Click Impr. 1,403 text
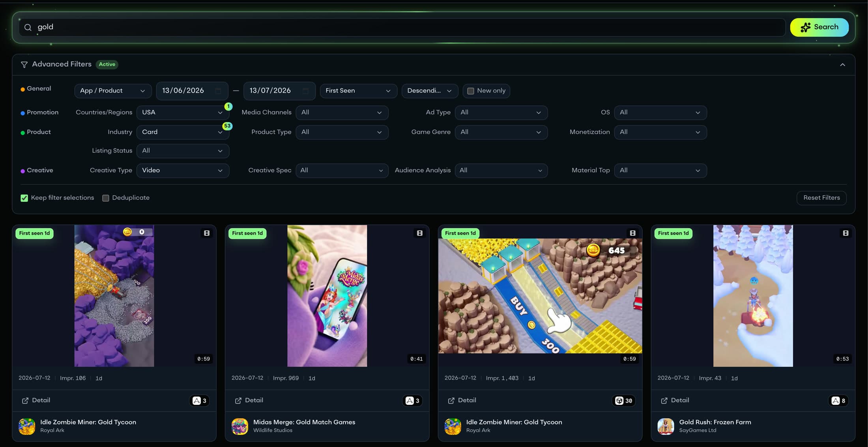This screenshot has width=868, height=447. (502, 378)
